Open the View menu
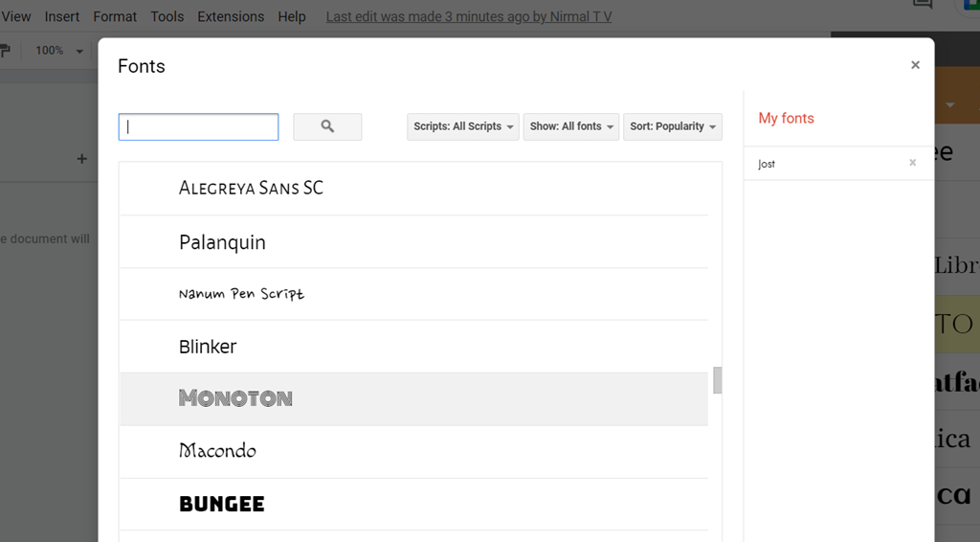 coord(15,17)
